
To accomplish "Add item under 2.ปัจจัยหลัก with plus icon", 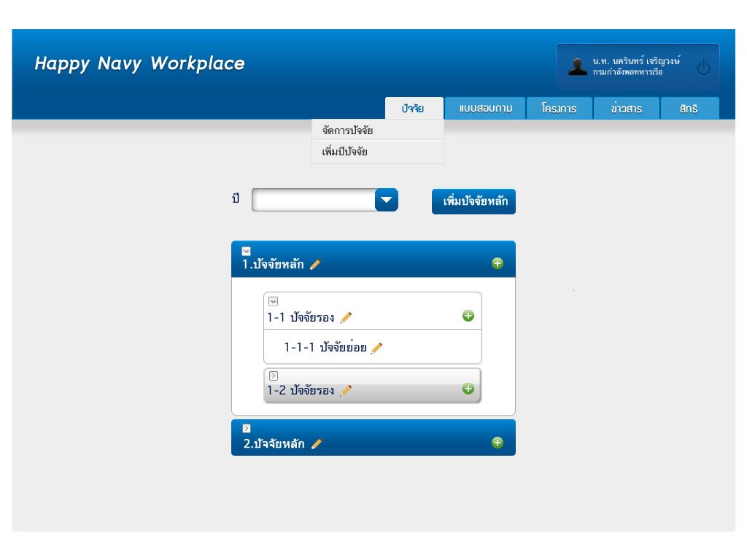I will click(x=498, y=442).
